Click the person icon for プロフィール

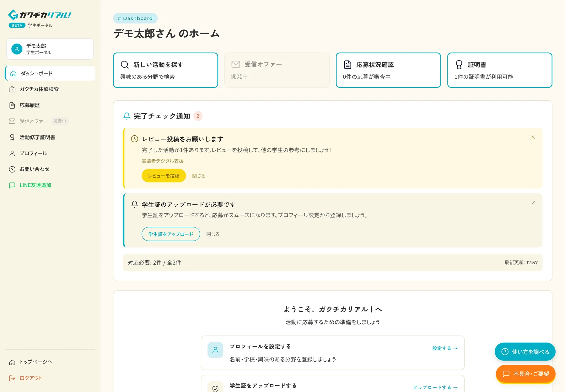tap(12, 153)
